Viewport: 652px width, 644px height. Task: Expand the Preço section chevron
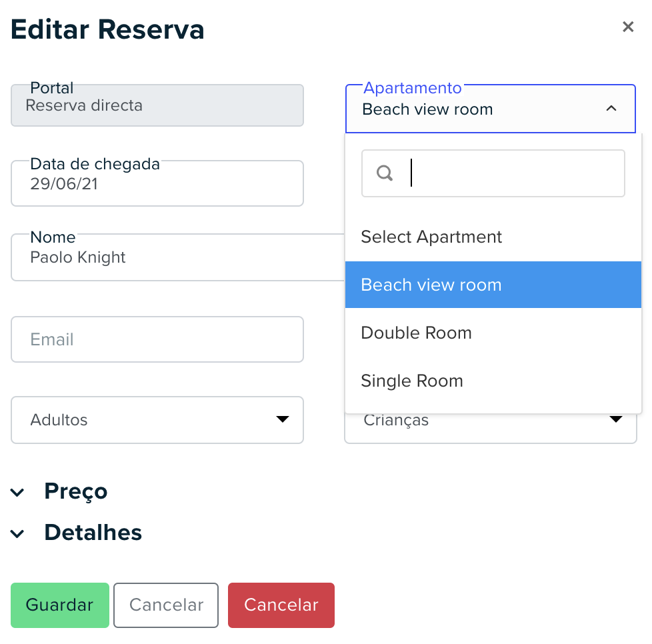pyautogui.click(x=17, y=492)
